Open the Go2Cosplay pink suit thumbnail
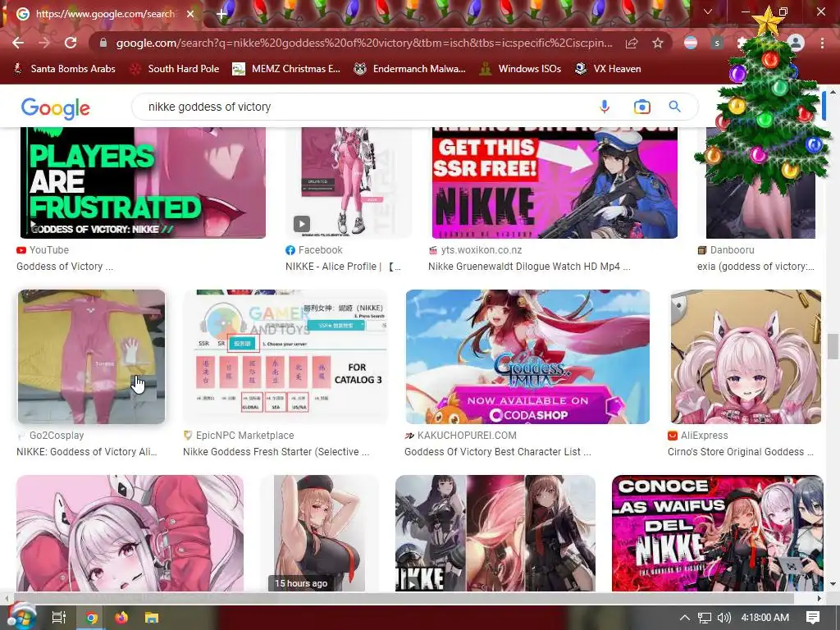 pos(91,357)
